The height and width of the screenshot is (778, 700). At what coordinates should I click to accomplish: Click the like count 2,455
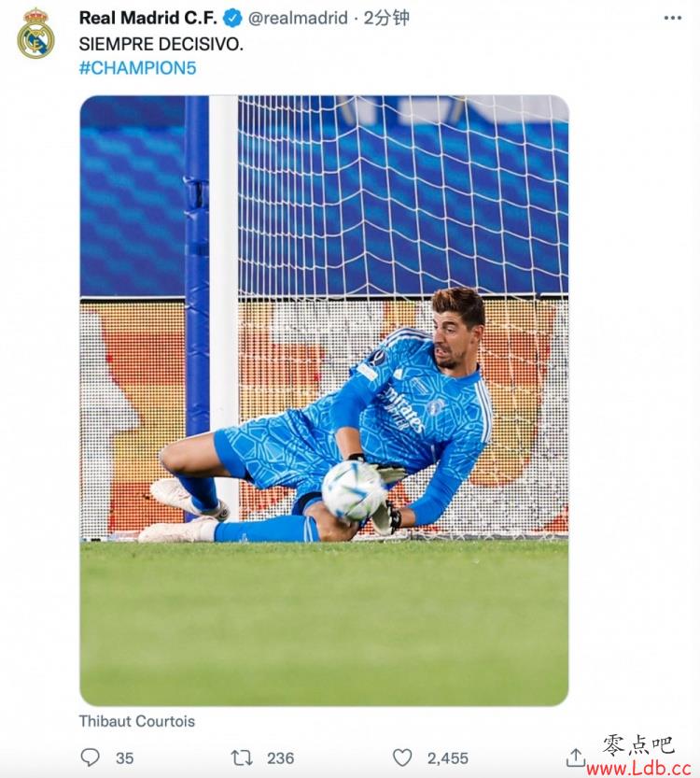click(448, 758)
